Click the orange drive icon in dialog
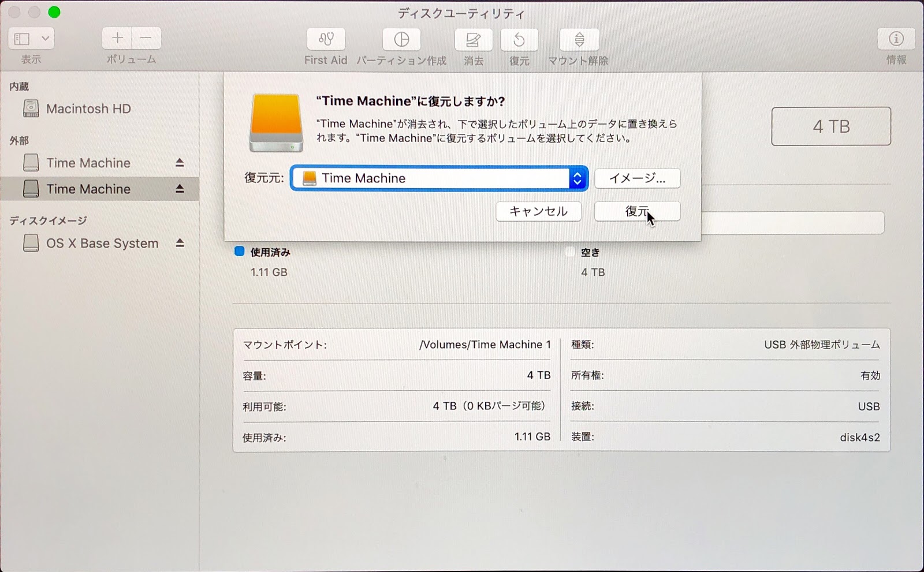Screen dimensions: 924x572 click(x=276, y=123)
